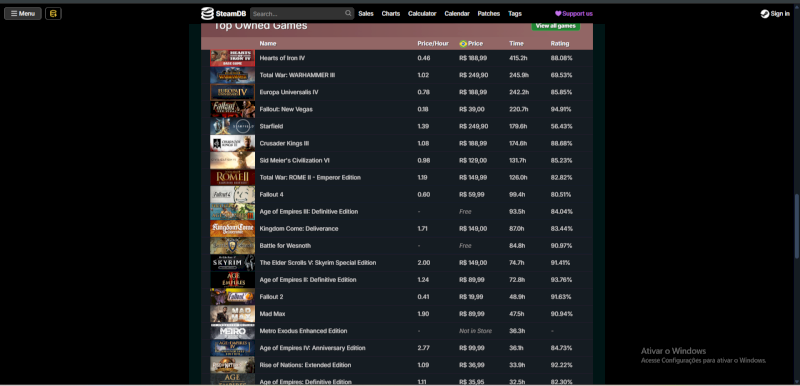The height and width of the screenshot is (386, 800).
Task: Open the Mad Max link
Action: (272, 314)
